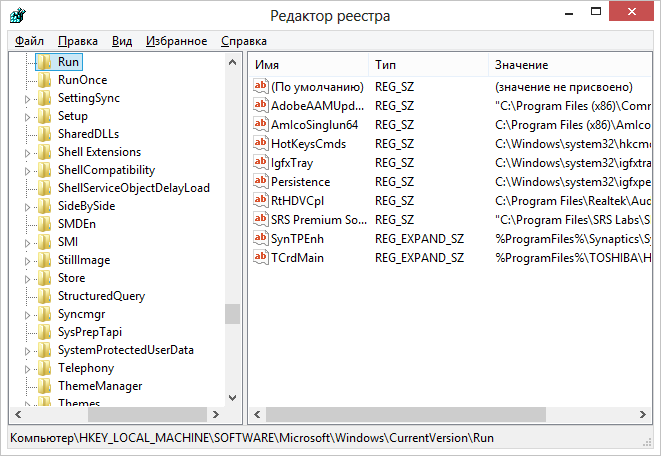Screen dimensions: 661x456
Task: Click the status bar registry path
Action: pos(252,438)
